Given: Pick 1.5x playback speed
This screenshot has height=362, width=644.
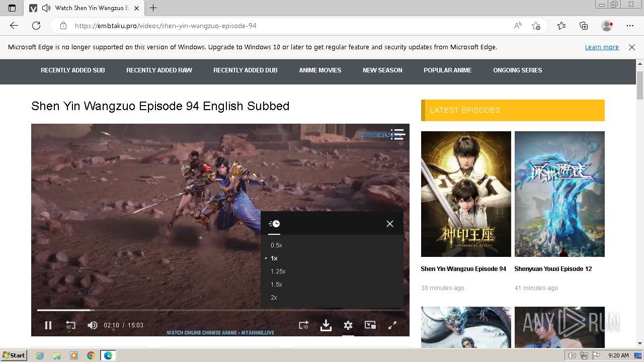Looking at the screenshot, I should point(276,285).
